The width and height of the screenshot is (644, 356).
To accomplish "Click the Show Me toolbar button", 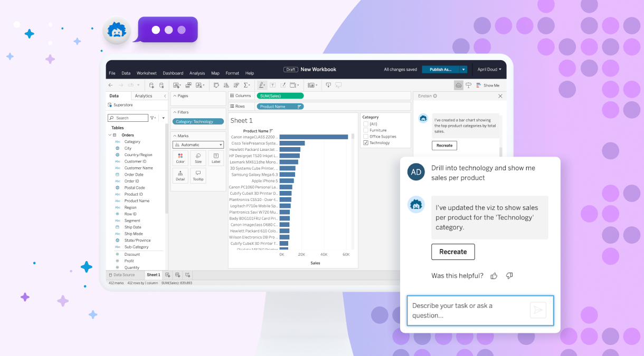I will tap(487, 85).
